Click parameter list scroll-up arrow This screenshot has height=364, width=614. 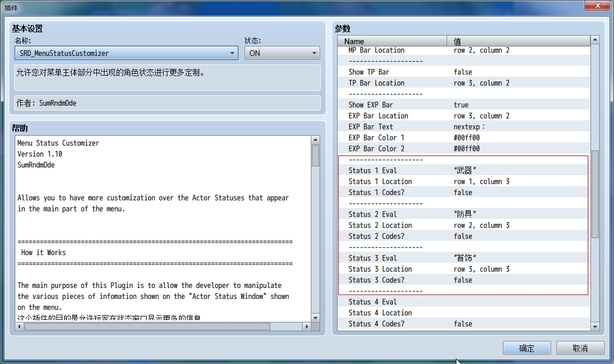pos(595,40)
